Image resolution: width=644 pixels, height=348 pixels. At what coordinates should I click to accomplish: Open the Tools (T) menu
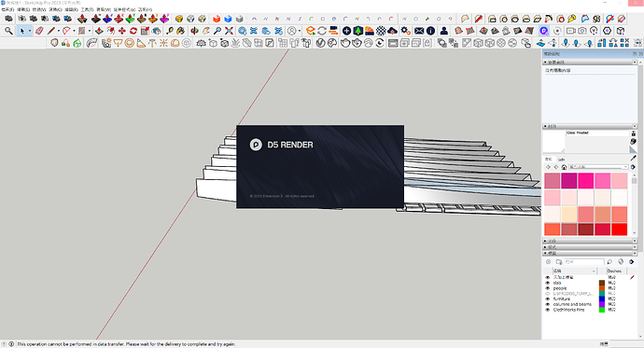click(x=87, y=9)
